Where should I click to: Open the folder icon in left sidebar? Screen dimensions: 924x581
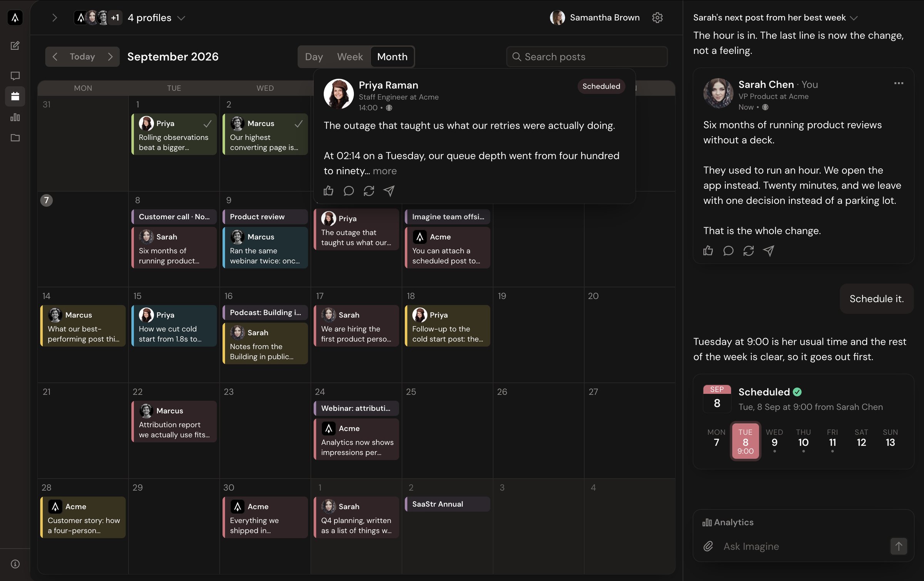(15, 138)
